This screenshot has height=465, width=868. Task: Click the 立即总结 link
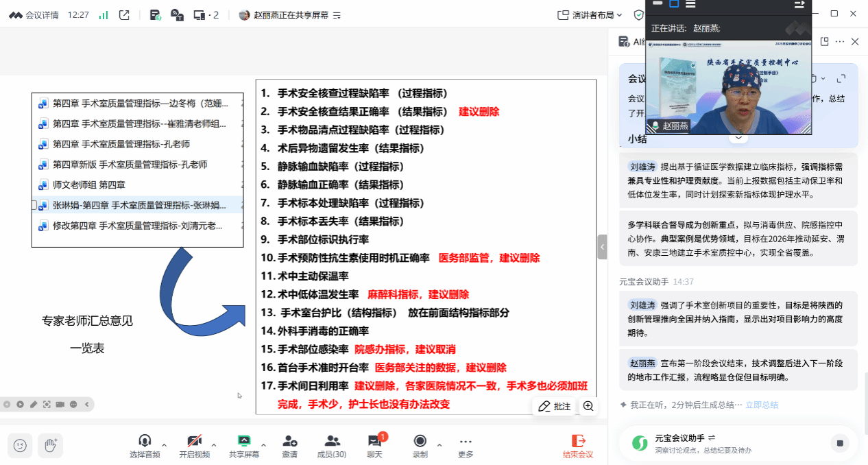(x=762, y=405)
